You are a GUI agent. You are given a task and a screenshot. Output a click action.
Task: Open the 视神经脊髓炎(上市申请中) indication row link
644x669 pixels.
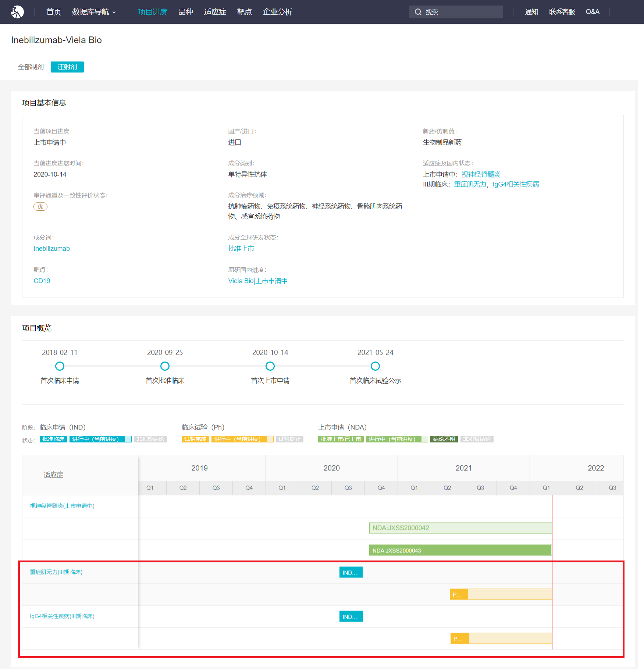(62, 506)
